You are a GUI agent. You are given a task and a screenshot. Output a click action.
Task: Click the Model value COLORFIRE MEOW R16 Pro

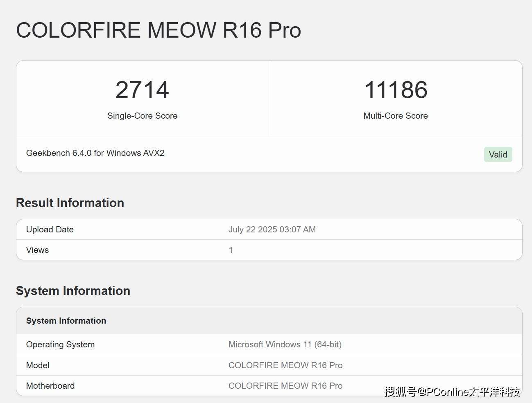[285, 365]
